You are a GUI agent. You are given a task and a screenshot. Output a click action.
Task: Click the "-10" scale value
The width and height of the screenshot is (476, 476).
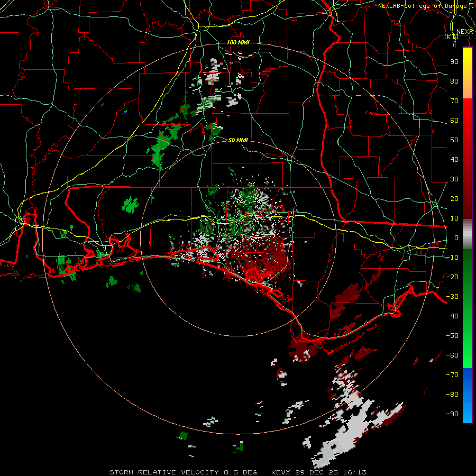coord(452,258)
